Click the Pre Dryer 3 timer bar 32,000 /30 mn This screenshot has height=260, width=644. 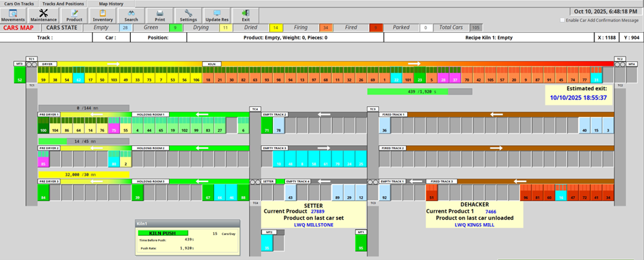(84, 175)
